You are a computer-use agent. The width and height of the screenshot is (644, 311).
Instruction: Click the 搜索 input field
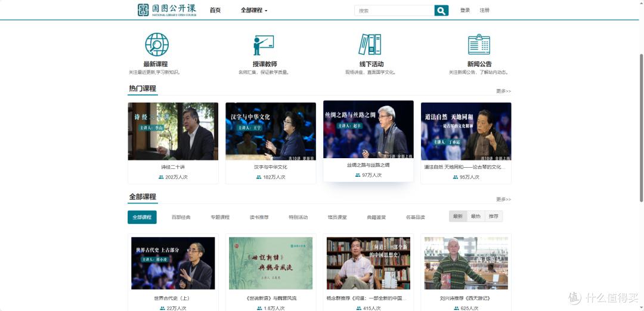(x=394, y=11)
